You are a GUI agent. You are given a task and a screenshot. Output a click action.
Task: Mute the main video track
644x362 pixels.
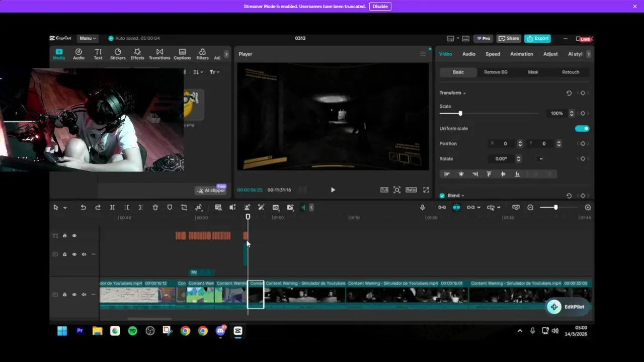pyautogui.click(x=84, y=295)
